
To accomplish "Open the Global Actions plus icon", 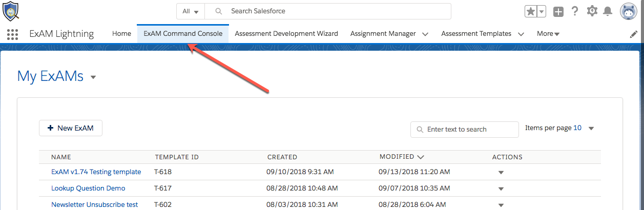I will point(558,11).
